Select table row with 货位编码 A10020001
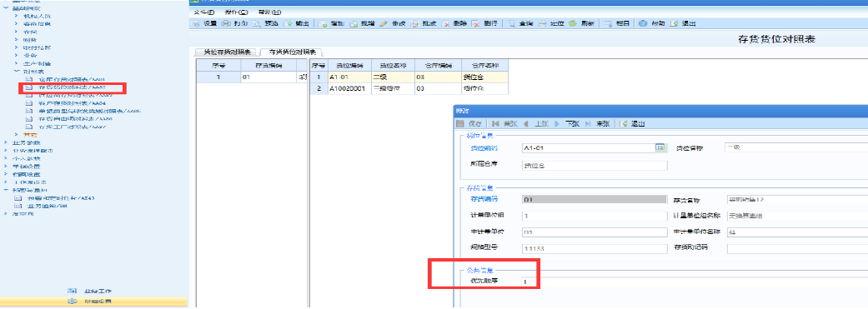 [409, 88]
